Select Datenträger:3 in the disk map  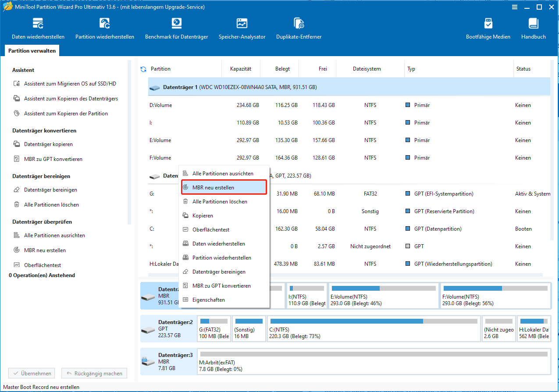click(x=168, y=362)
